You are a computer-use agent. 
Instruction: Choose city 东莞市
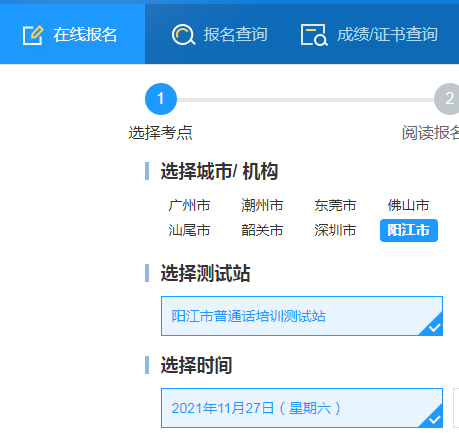click(335, 205)
